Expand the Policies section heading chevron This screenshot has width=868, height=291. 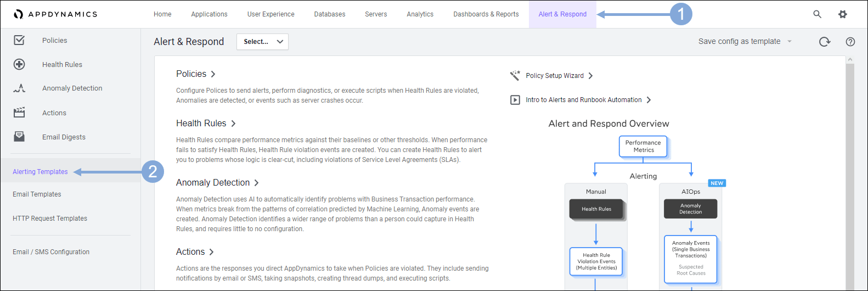click(213, 74)
